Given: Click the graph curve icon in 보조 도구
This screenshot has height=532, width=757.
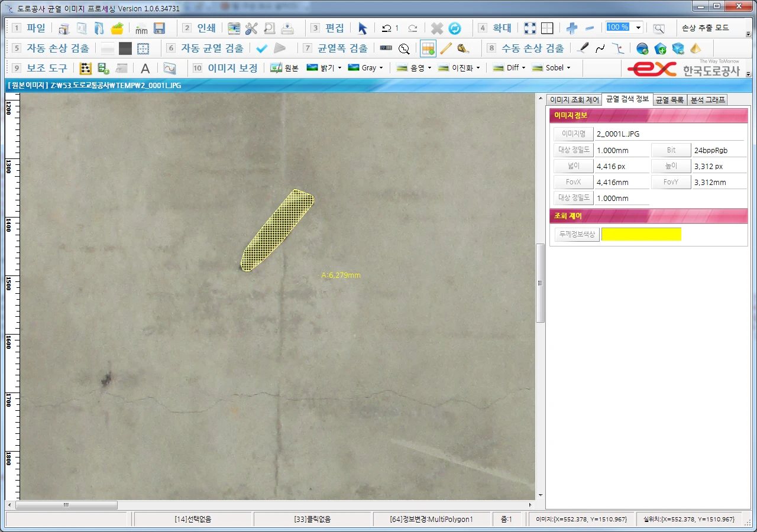Looking at the screenshot, I should point(170,68).
